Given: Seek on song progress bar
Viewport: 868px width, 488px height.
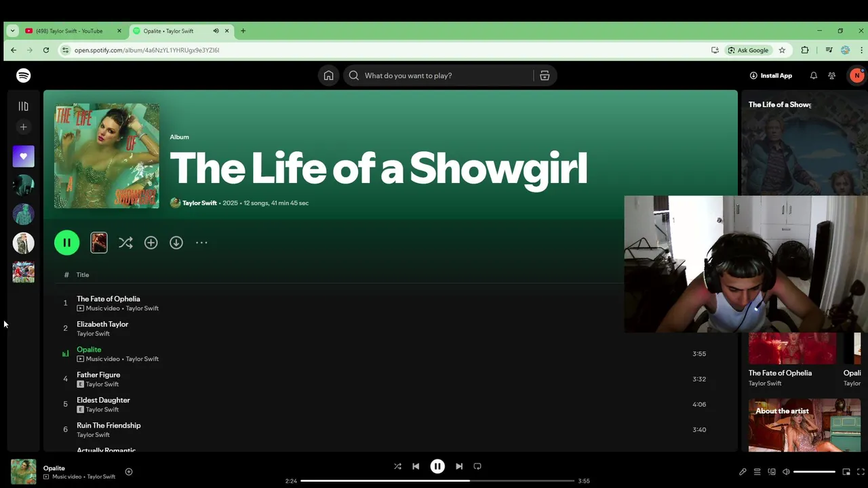Looking at the screenshot, I should (437, 481).
